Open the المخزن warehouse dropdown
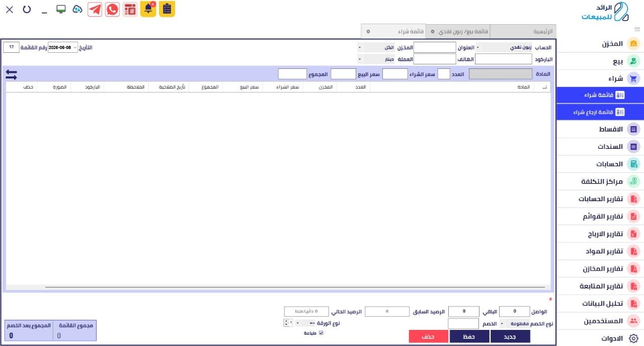644x346 pixels. [x=360, y=48]
